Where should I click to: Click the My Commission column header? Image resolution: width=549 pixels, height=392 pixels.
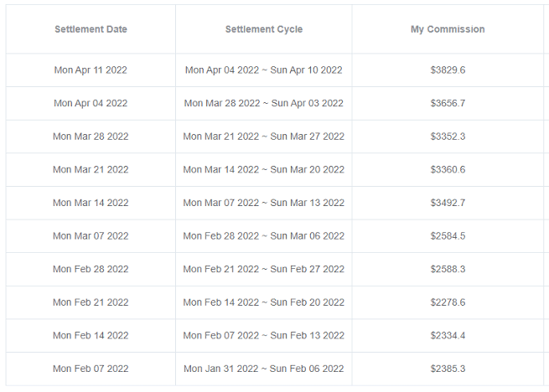(448, 29)
